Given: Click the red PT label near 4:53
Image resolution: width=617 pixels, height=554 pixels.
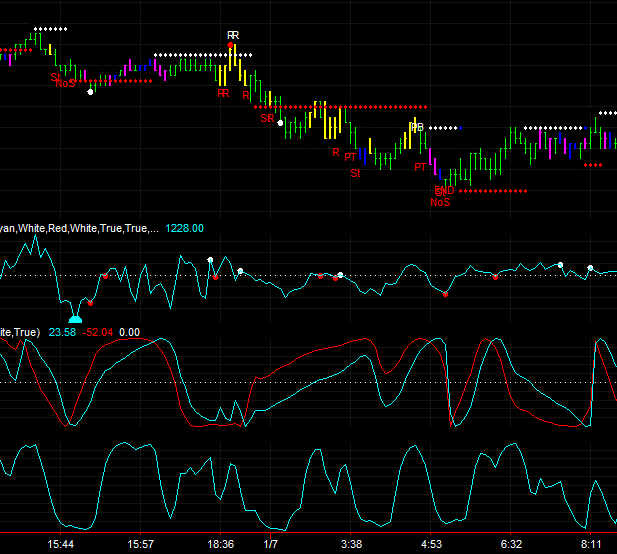Looking at the screenshot, I should click(420, 167).
